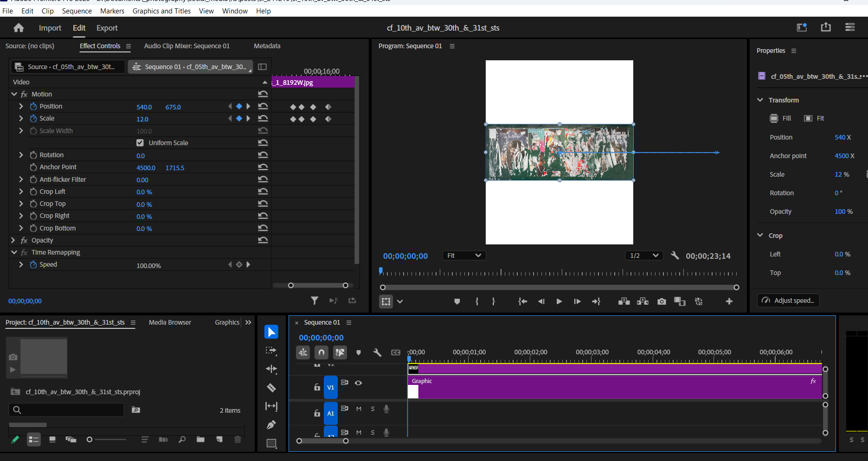This screenshot has height=461, width=868.
Task: Click Fit in the Properties Transform section
Action: 814,118
